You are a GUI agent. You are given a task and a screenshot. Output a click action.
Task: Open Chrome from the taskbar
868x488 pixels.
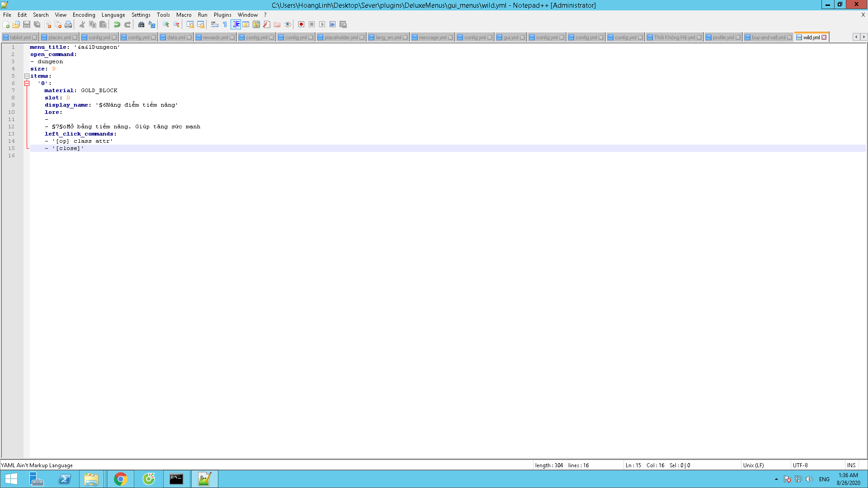click(x=120, y=479)
